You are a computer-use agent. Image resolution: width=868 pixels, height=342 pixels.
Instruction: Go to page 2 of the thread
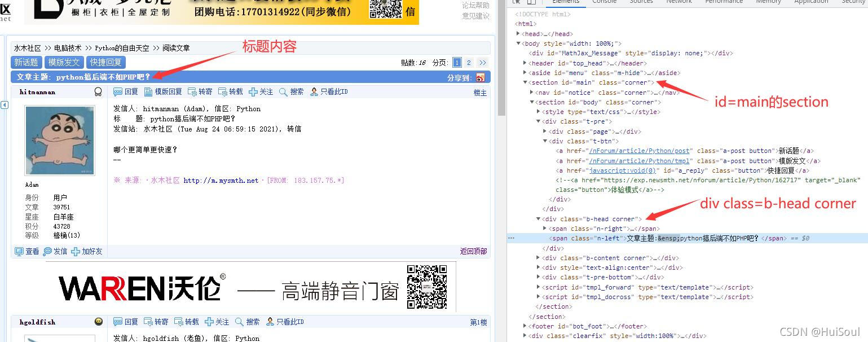[x=469, y=63]
